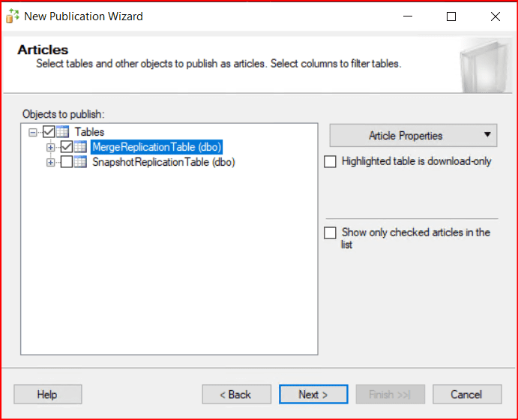Toggle Show only checked articles checkbox
The image size is (518, 420).
330,233
